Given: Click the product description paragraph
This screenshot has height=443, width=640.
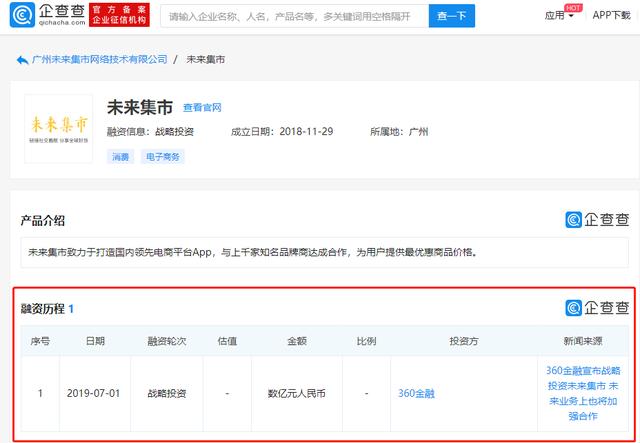Looking at the screenshot, I should [253, 252].
